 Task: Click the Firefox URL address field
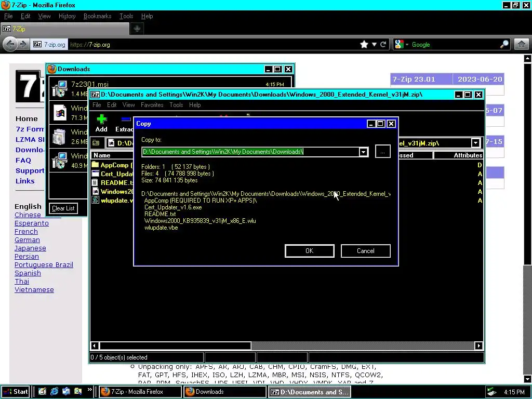214,45
